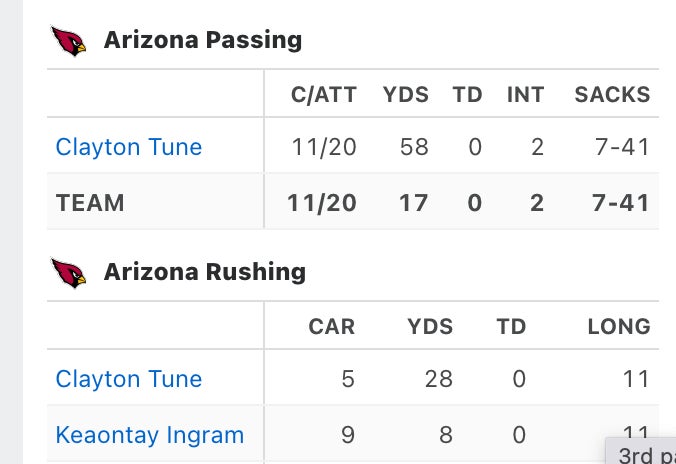Click the Cardinals logo beside Arizona Rushing

(69, 272)
